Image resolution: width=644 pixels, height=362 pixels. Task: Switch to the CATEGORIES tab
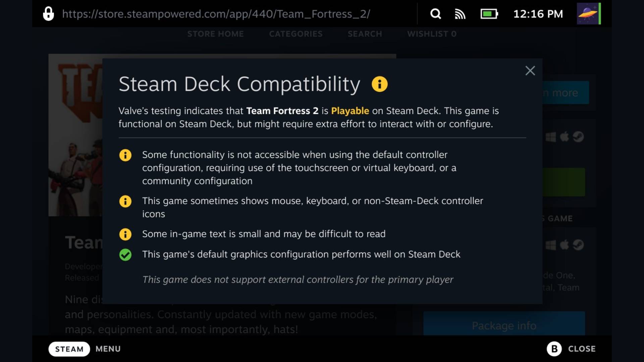[296, 34]
